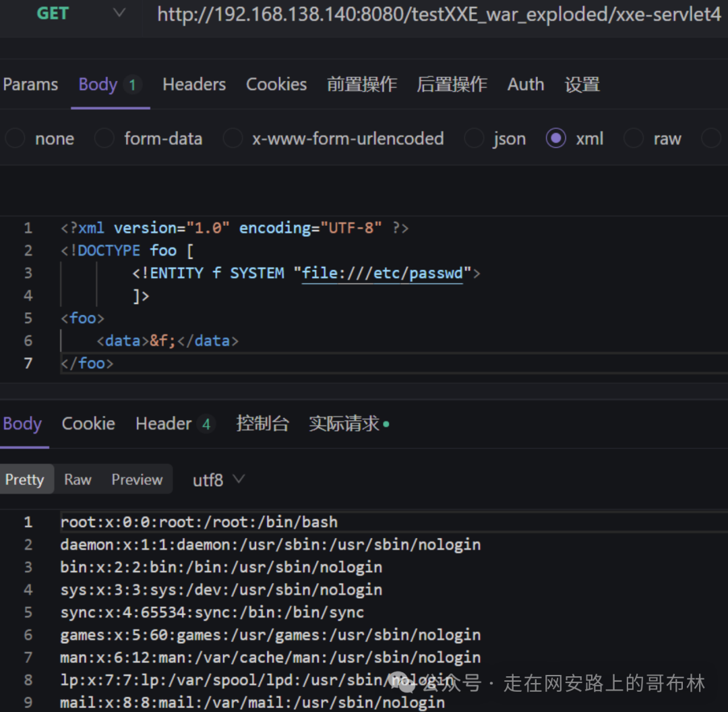Click the sys:x:3:3 response line
Viewport: 728px width, 712px height.
tap(221, 590)
